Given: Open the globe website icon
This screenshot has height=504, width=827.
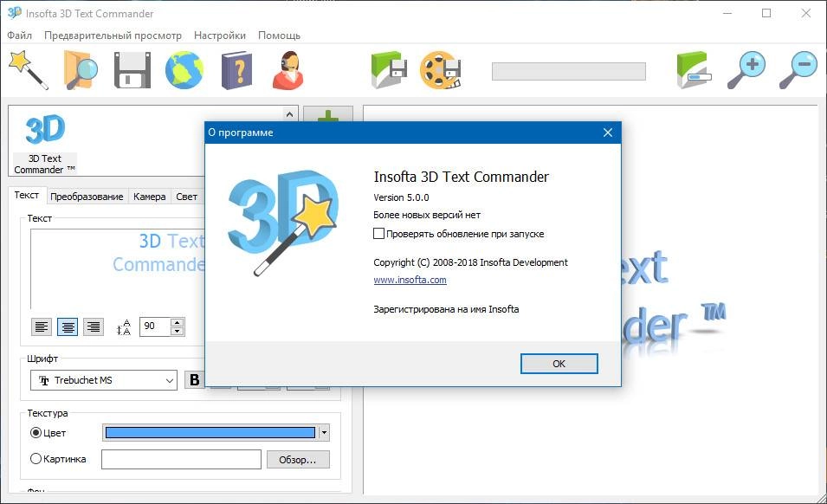Looking at the screenshot, I should pos(184,69).
